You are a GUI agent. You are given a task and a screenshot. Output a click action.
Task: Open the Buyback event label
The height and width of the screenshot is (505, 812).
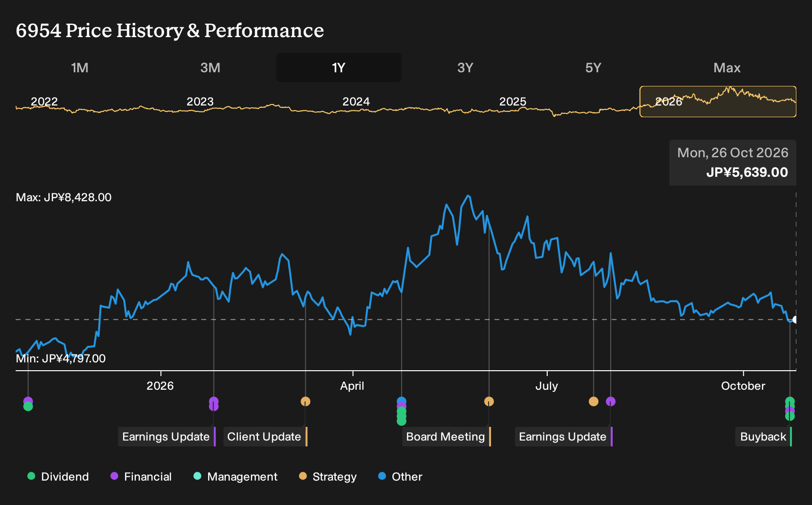[x=763, y=437]
